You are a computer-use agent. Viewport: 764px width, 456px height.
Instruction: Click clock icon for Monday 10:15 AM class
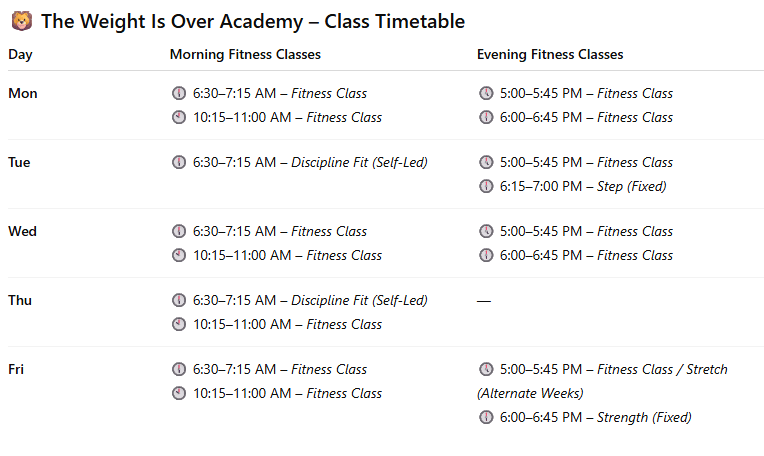[179, 117]
